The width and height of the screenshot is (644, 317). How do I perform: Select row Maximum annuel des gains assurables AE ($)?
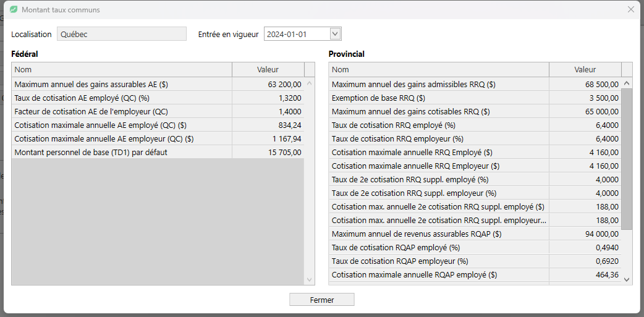tap(158, 84)
